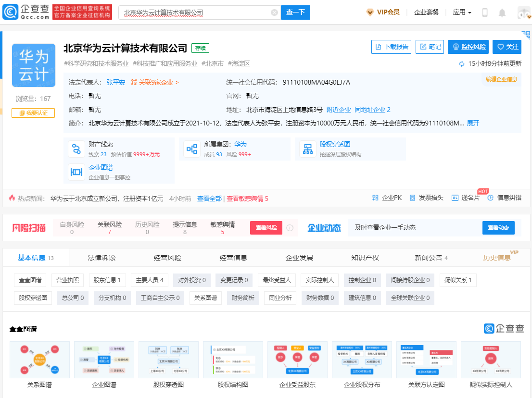Open 财产线索 property clues icon

(76, 149)
